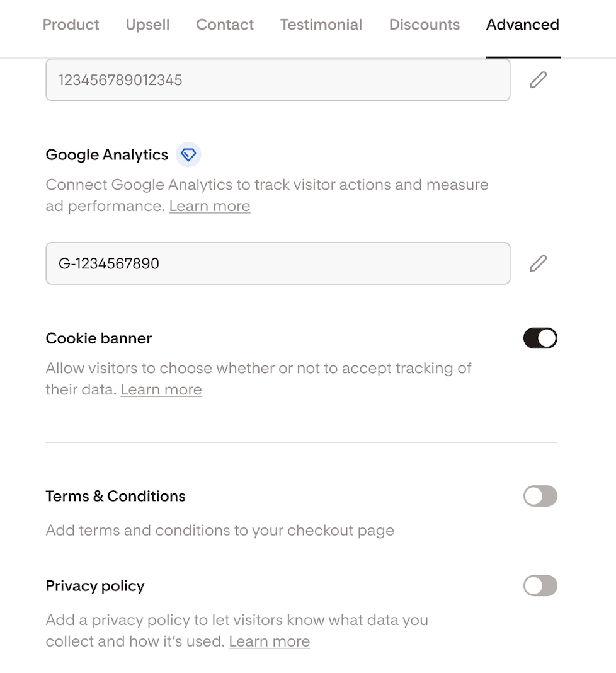Disable the Cookie banner toggle

(x=540, y=338)
